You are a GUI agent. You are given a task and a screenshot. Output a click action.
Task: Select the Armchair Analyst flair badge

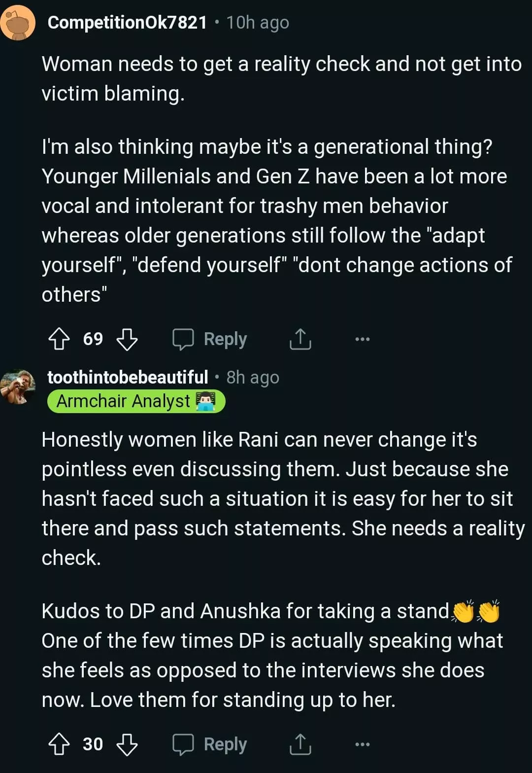point(136,401)
